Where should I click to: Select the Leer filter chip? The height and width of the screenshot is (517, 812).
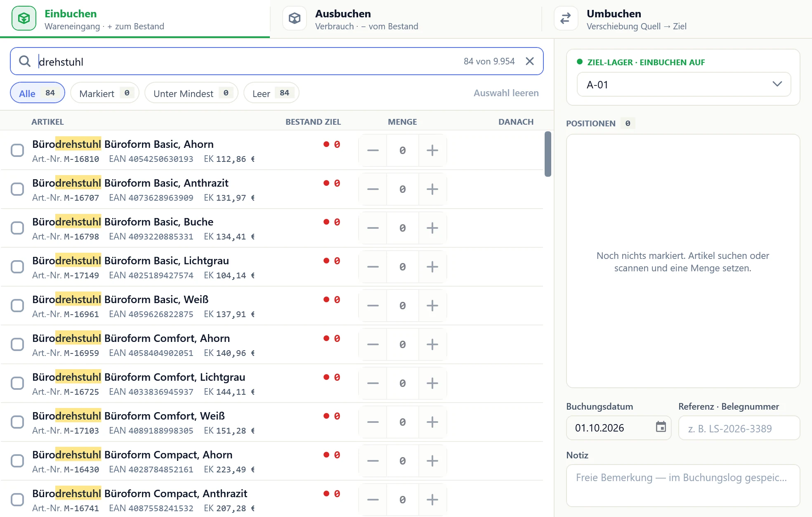(271, 93)
